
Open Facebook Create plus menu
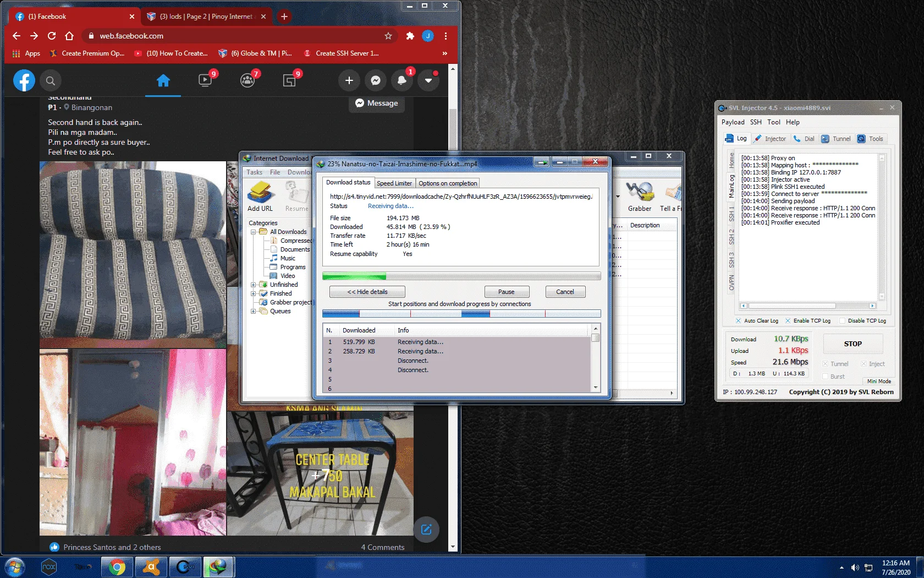click(349, 80)
